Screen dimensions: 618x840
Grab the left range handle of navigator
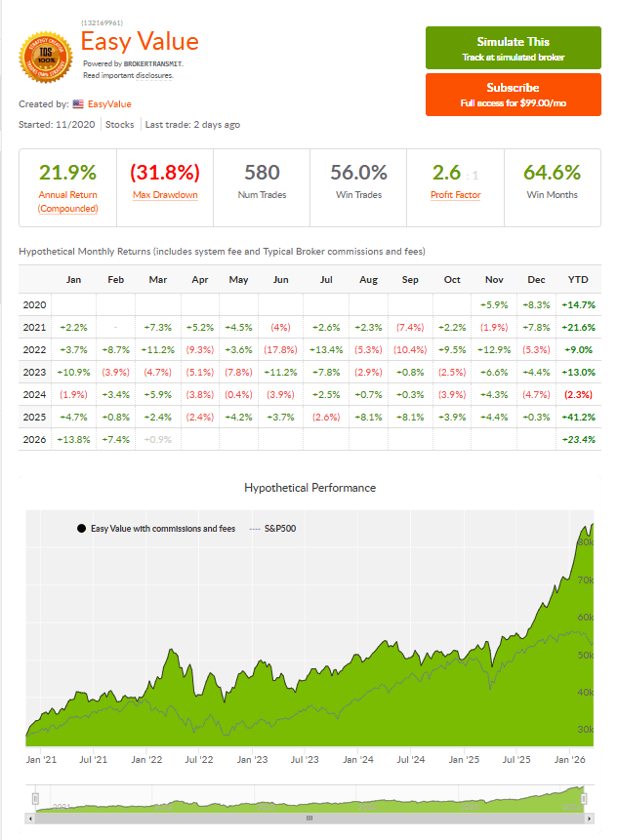35,799
